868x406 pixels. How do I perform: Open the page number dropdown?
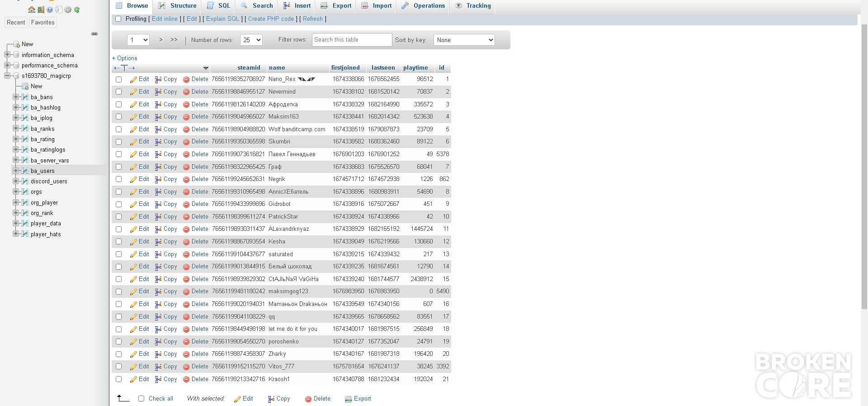click(x=138, y=40)
